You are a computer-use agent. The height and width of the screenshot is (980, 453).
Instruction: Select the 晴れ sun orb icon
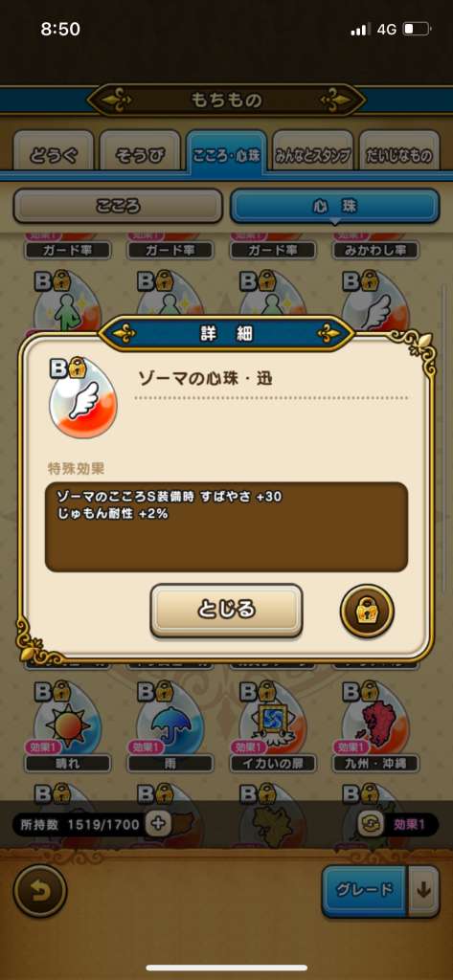point(68,718)
